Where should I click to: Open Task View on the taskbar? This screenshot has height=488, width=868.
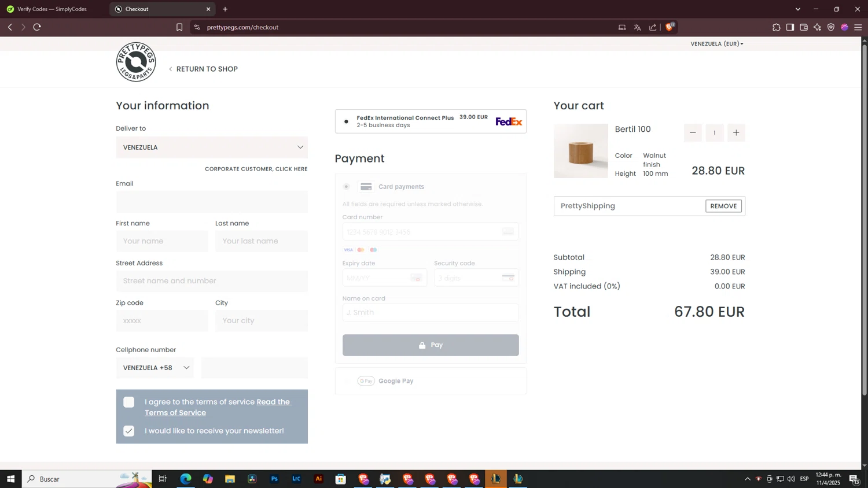tap(163, 479)
